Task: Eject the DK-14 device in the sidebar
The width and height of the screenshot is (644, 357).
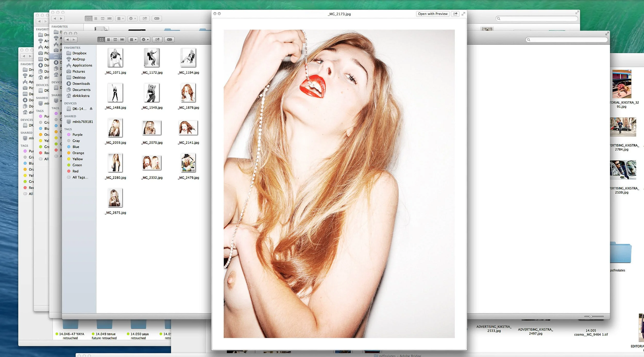Action: (91, 109)
